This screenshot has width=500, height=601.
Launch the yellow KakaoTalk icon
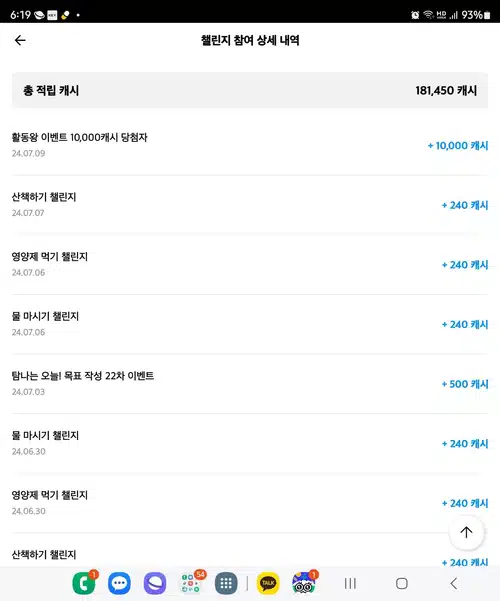click(268, 583)
